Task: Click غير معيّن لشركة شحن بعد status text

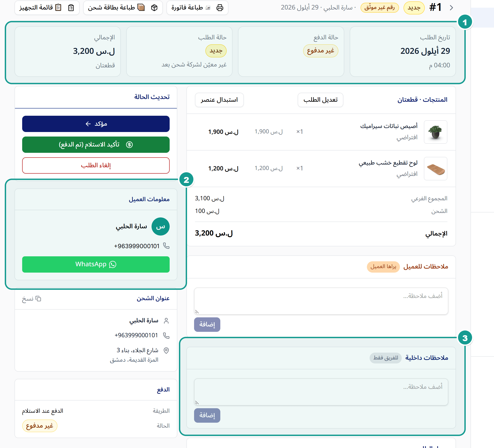Action: 194,65
